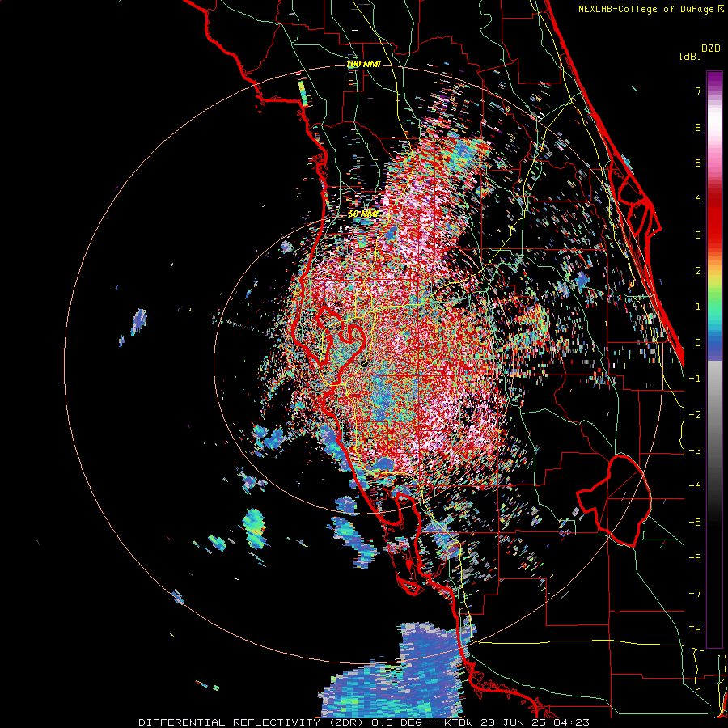Select the -4 value on color scale
Image resolution: width=728 pixels, height=728 pixels.
point(695,486)
